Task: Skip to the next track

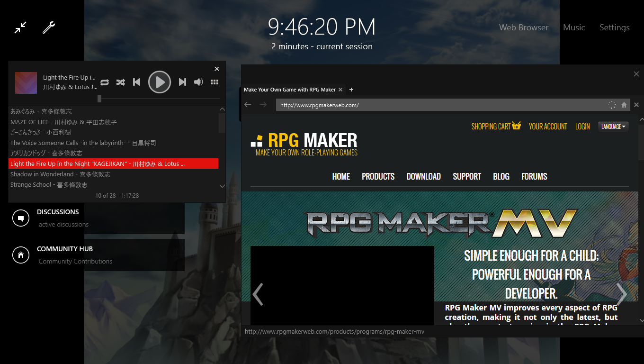Action: 182,82
